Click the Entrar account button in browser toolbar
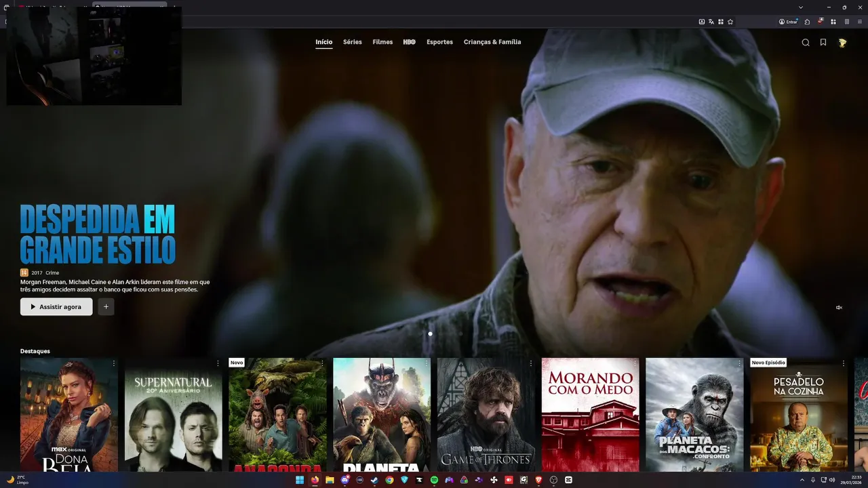The image size is (868, 488). coord(788,22)
